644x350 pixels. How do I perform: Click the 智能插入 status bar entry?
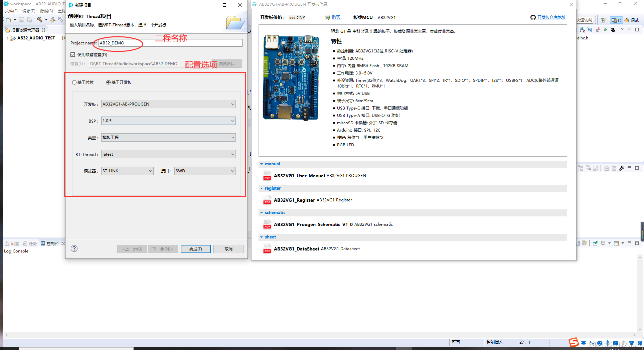click(x=494, y=342)
